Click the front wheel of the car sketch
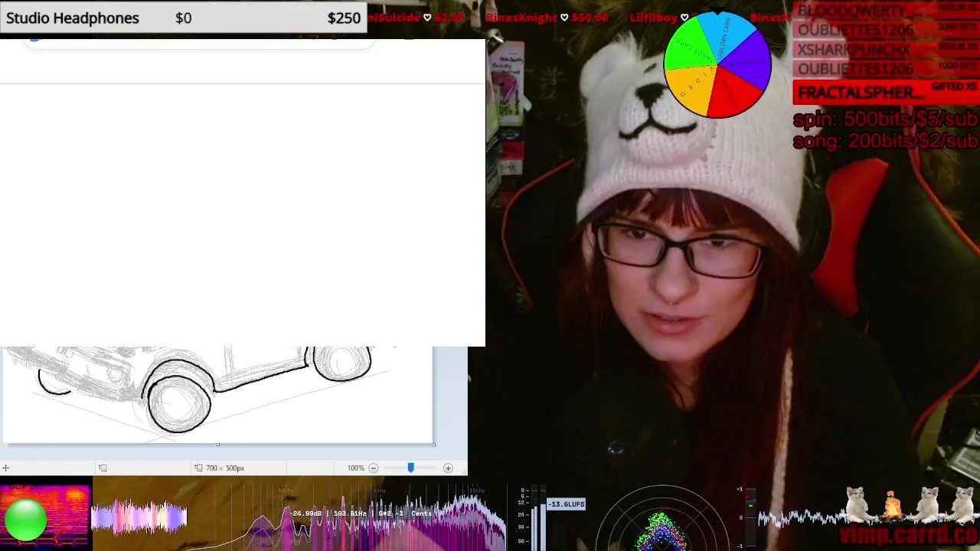 (179, 403)
